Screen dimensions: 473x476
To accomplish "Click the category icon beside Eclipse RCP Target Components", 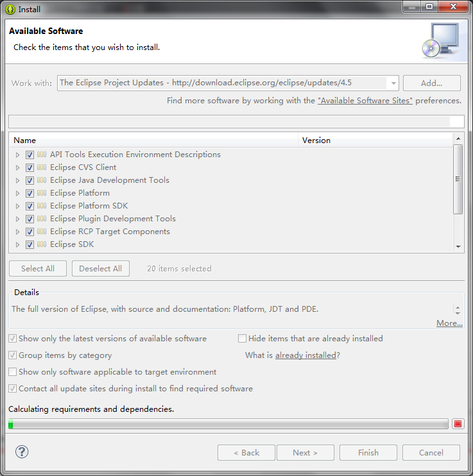I will (42, 232).
